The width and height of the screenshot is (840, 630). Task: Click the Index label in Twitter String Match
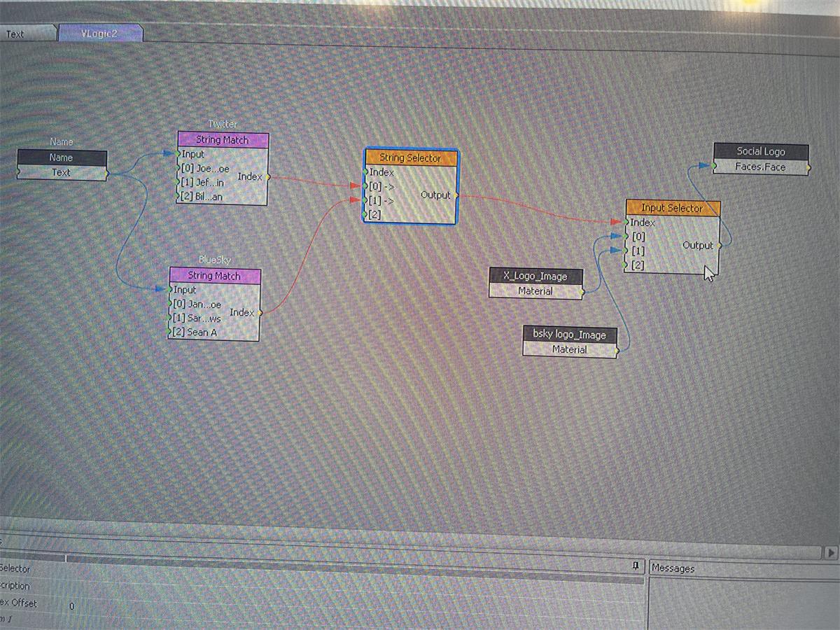[250, 176]
